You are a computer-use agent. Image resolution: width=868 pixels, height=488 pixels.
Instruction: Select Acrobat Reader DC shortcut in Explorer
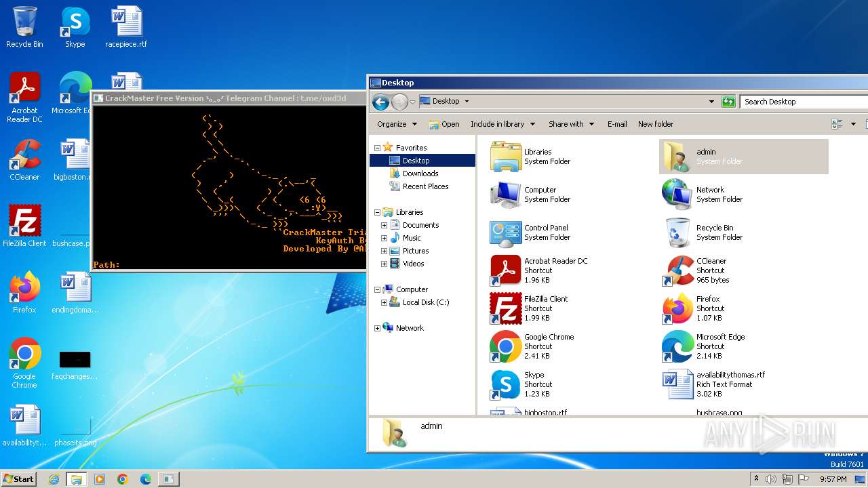coord(539,270)
